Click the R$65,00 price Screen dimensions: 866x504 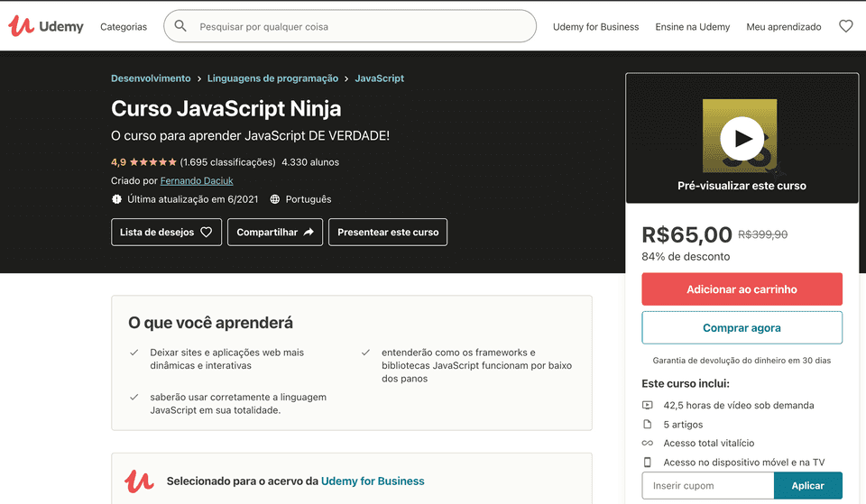point(686,235)
